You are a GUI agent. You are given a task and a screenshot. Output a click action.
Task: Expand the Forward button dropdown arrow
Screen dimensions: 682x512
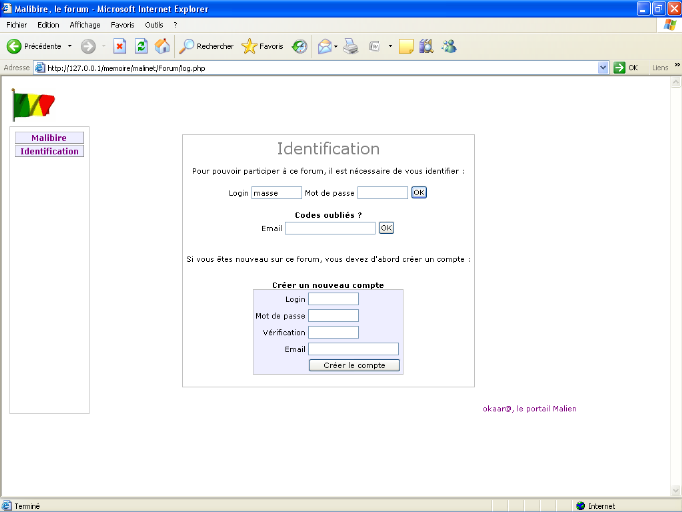click(104, 46)
